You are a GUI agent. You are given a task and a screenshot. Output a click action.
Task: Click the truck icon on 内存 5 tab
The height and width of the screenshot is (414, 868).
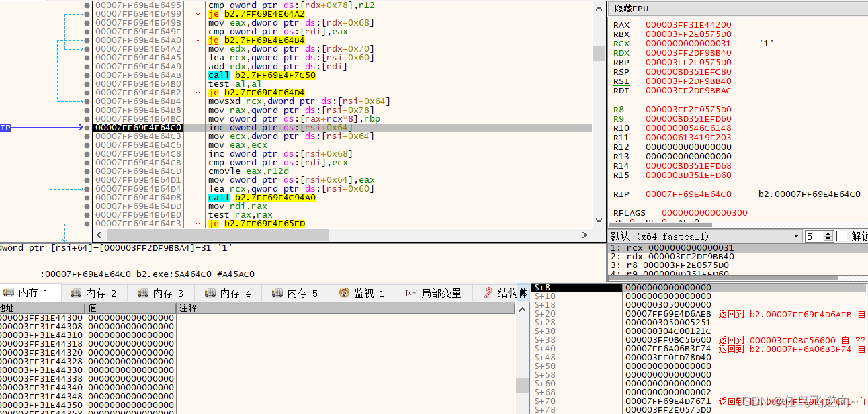[x=277, y=293]
